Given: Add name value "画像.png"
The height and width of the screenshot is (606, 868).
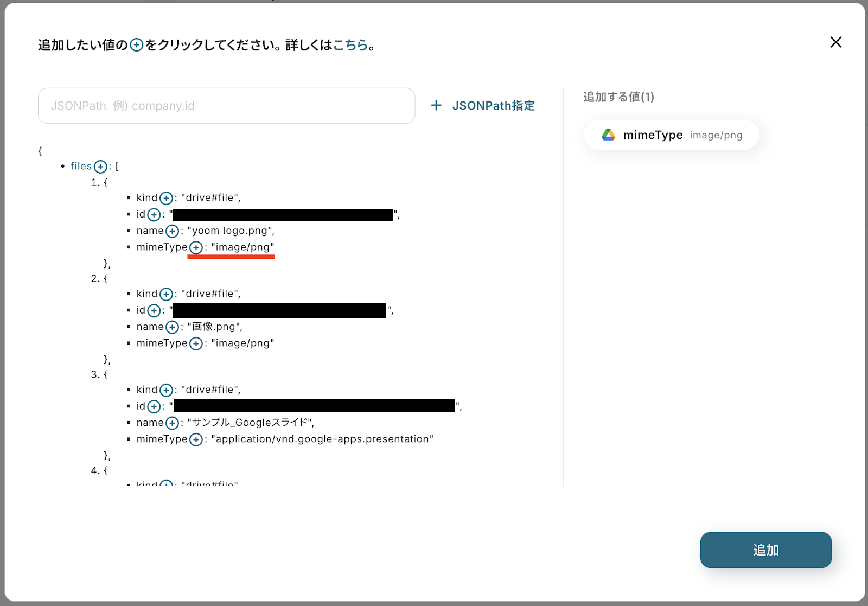Looking at the screenshot, I should [x=172, y=327].
